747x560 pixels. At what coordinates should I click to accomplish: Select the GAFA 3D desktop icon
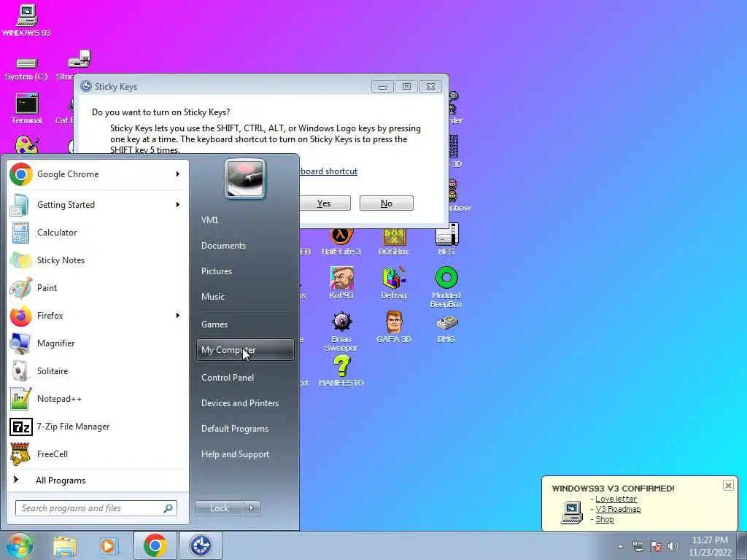pyautogui.click(x=394, y=327)
